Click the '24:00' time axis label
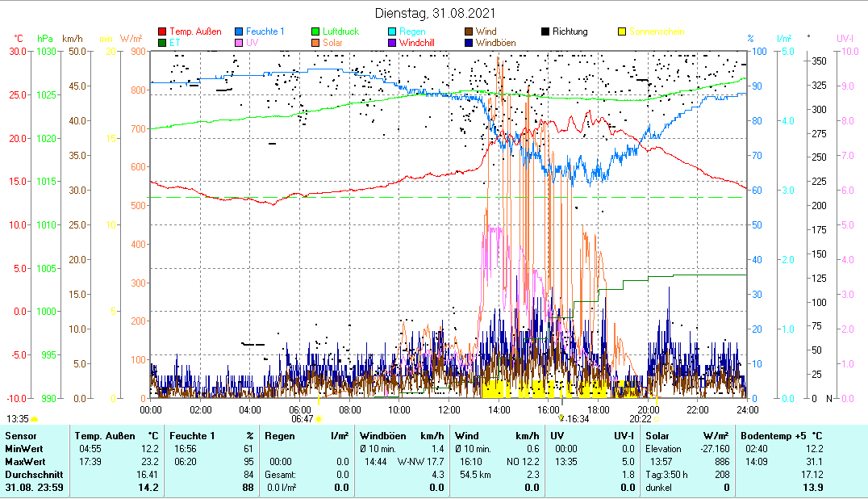 click(x=747, y=410)
